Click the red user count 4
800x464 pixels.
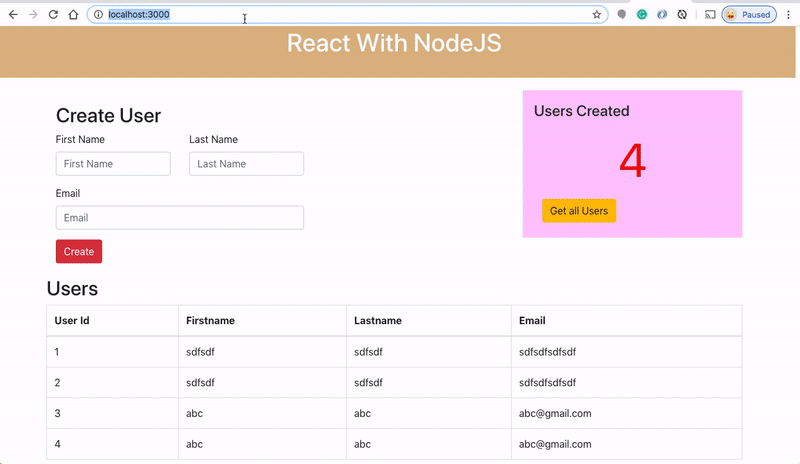click(633, 161)
